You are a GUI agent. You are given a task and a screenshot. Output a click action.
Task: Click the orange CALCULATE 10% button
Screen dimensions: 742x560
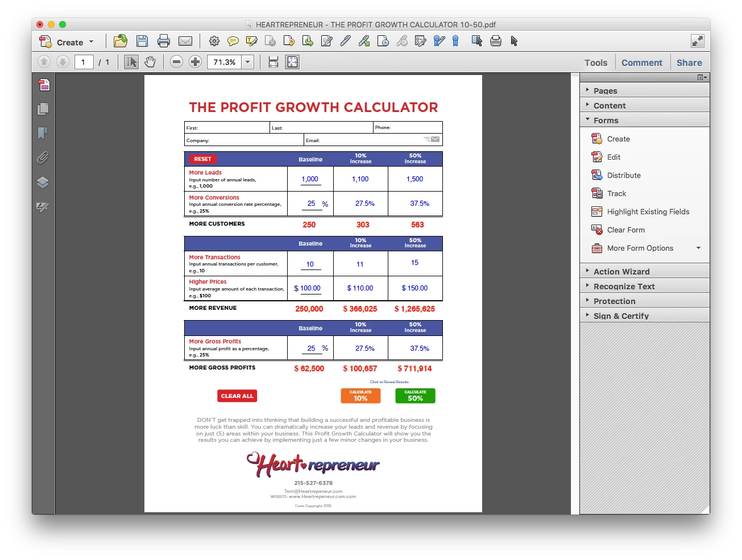tap(360, 396)
